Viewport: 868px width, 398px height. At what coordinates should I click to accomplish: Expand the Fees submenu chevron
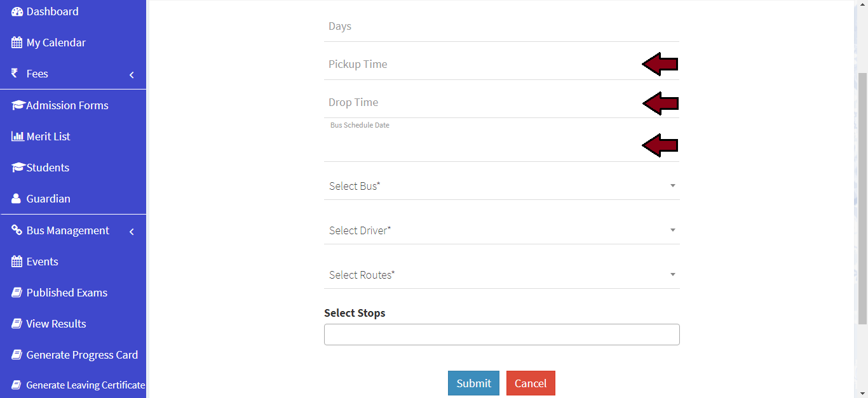coord(132,75)
